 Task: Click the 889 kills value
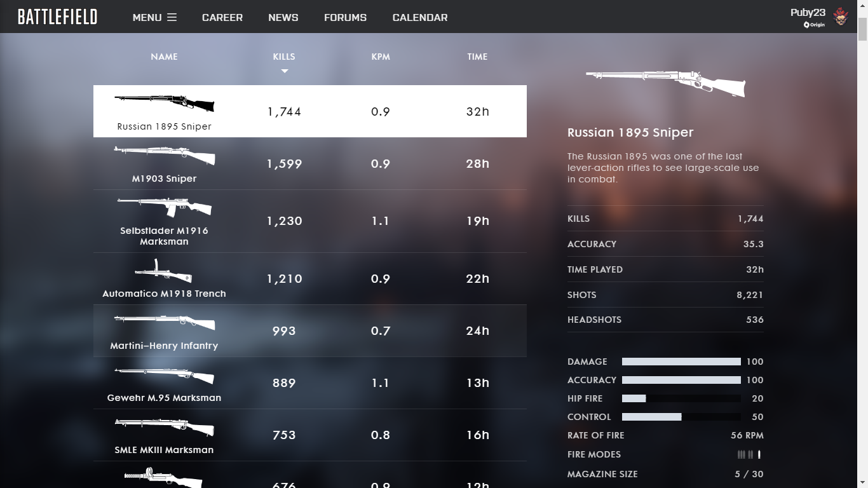[x=284, y=383]
